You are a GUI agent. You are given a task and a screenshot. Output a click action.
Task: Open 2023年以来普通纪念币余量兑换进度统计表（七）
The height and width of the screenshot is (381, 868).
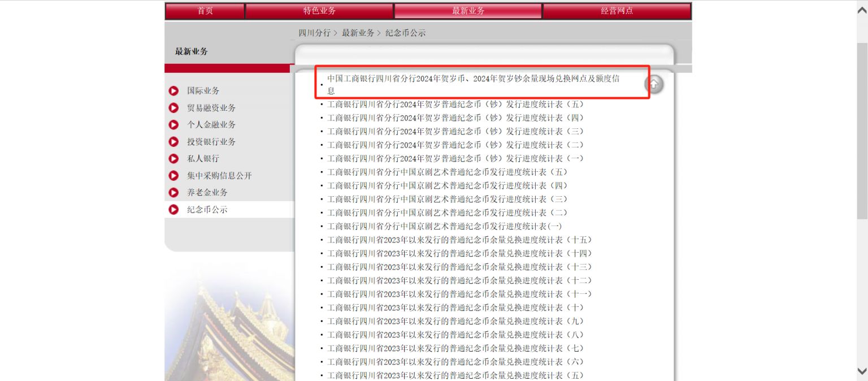coord(456,348)
